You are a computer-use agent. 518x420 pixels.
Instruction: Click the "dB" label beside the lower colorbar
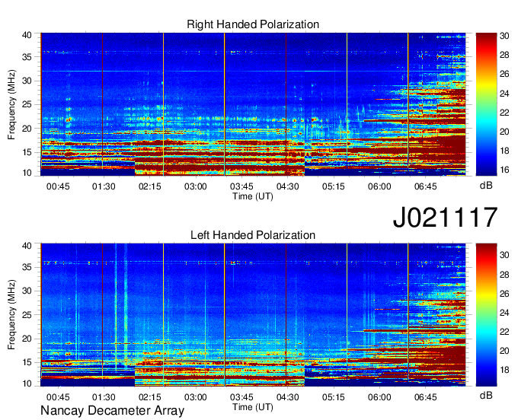pos(486,395)
